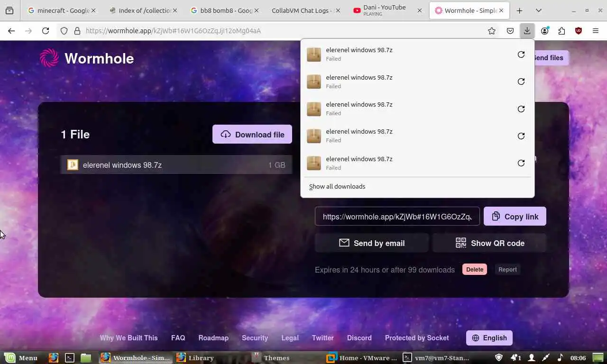Open the network connection tray icon
Image resolution: width=607 pixels, height=364 pixels.
click(546, 358)
